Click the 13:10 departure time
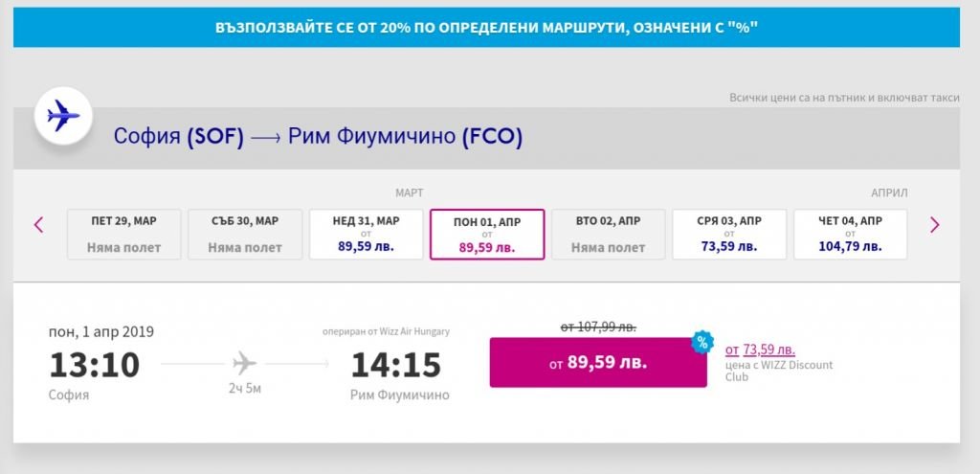 [x=94, y=365]
